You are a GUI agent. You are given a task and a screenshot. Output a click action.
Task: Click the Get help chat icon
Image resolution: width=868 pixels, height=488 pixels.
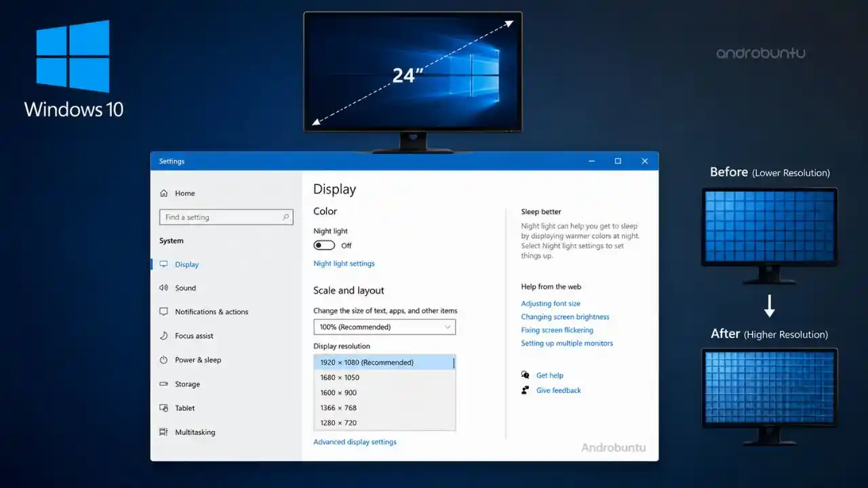pos(526,375)
